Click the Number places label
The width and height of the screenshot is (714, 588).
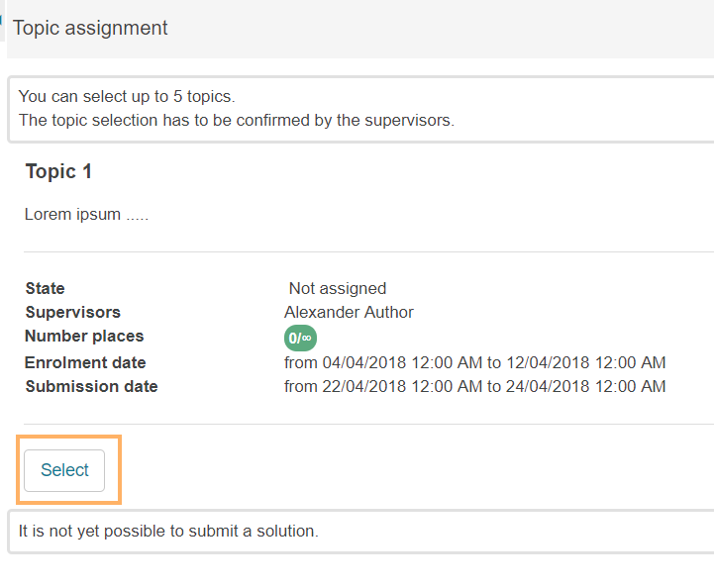(84, 337)
